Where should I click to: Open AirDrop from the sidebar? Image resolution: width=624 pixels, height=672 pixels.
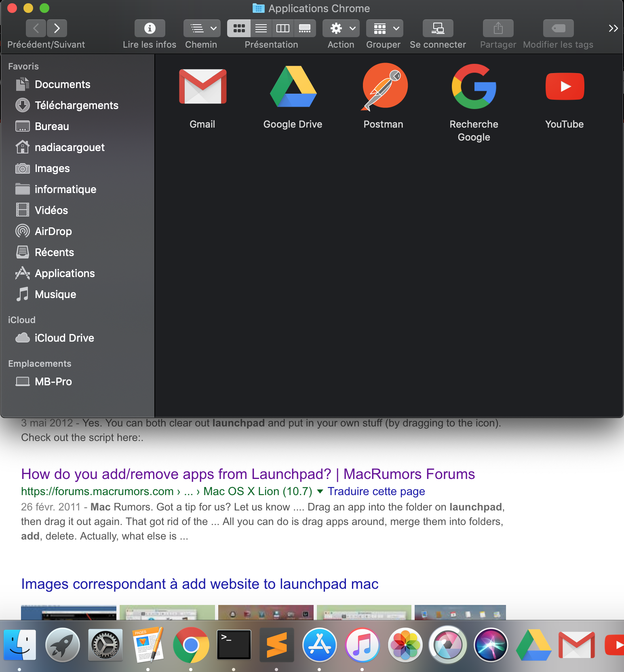click(77, 231)
